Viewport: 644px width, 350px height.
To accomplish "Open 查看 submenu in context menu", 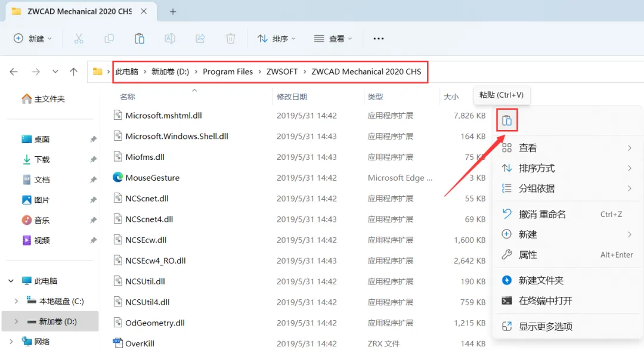I will pos(567,148).
